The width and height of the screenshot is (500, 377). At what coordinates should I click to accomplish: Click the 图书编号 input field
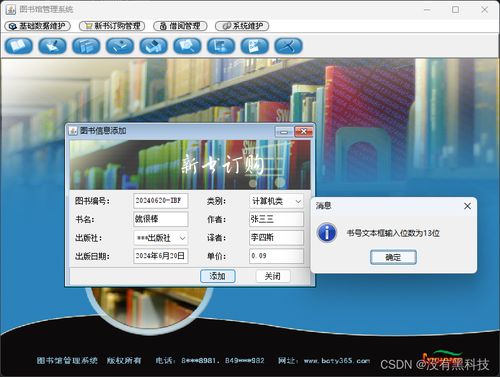(161, 201)
